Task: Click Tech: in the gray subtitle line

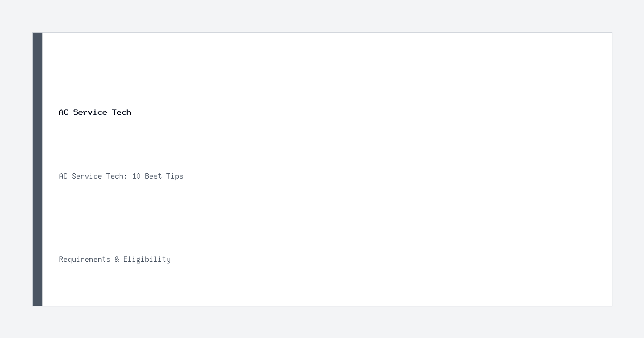Action: 116,176
